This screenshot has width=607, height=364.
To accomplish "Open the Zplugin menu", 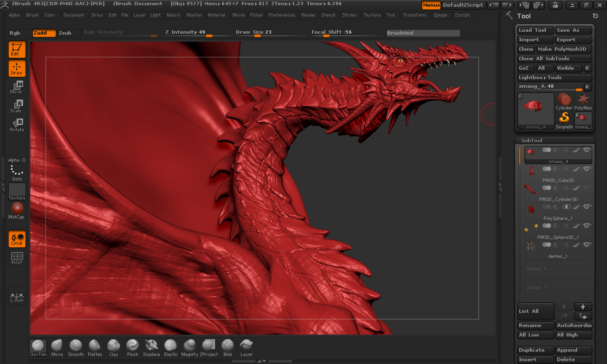I will pos(440,15).
